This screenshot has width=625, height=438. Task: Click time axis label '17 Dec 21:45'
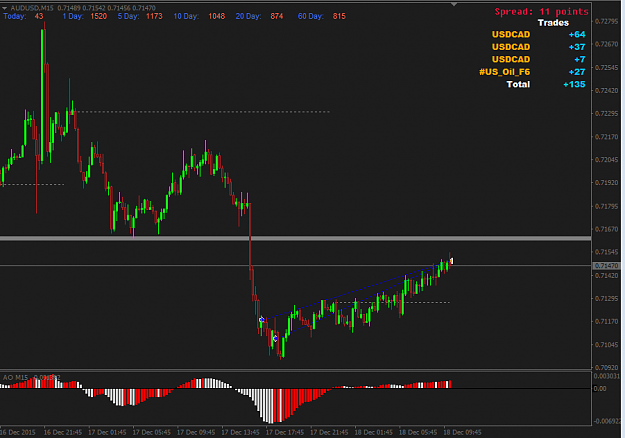pyautogui.click(x=329, y=432)
